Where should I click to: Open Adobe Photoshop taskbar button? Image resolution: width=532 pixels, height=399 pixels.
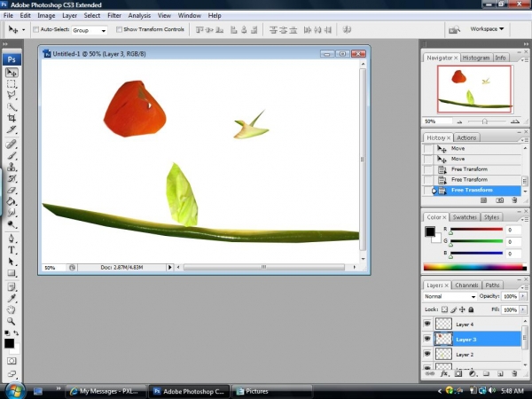(x=189, y=391)
